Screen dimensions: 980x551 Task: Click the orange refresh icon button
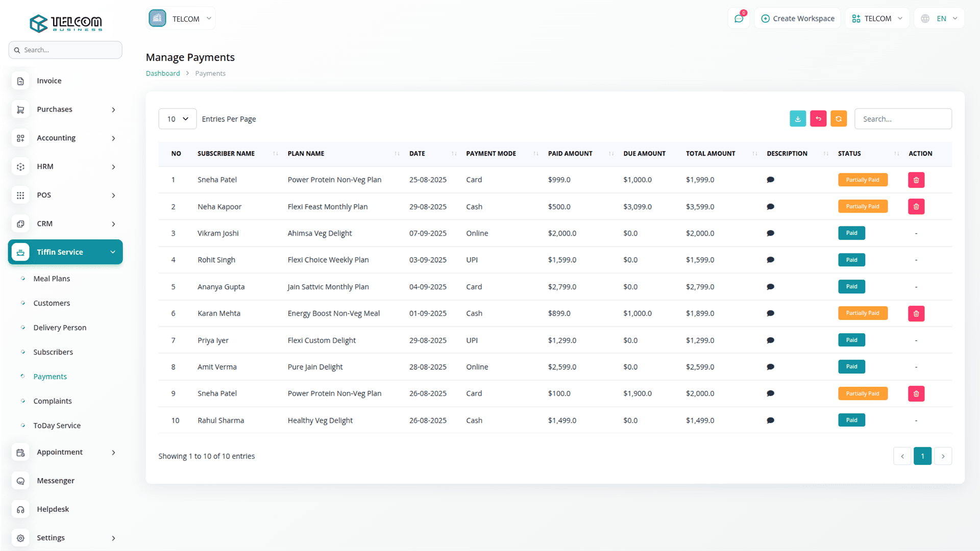point(839,119)
